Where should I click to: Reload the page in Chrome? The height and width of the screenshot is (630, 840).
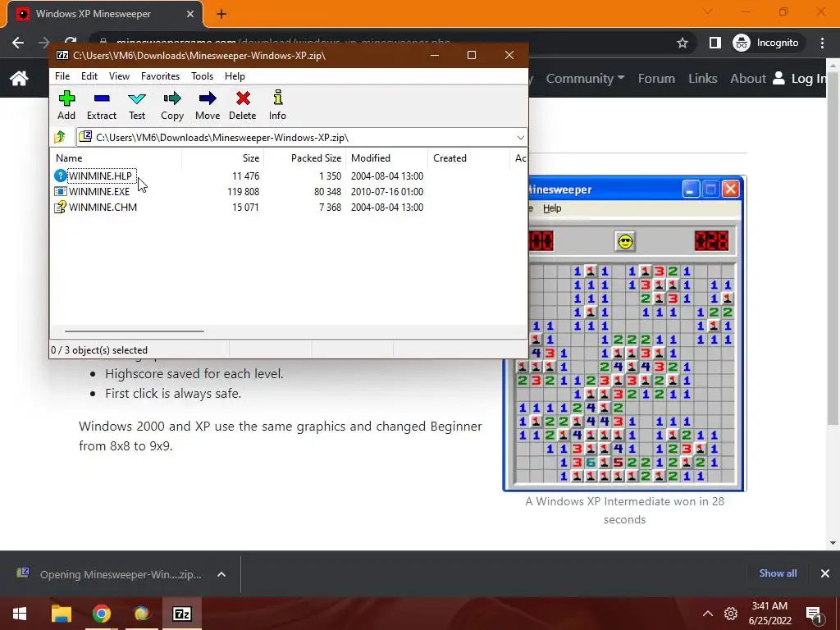[x=71, y=43]
